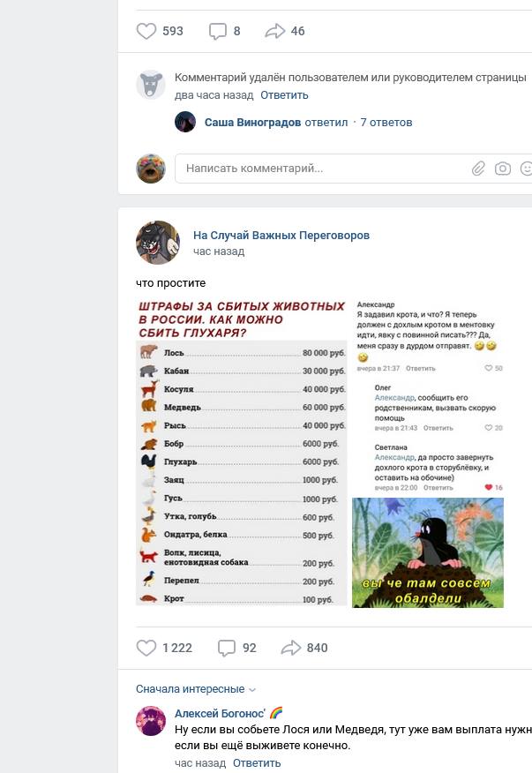The height and width of the screenshot is (773, 532).
Task: Attach a file using the paperclip icon
Action: [478, 169]
